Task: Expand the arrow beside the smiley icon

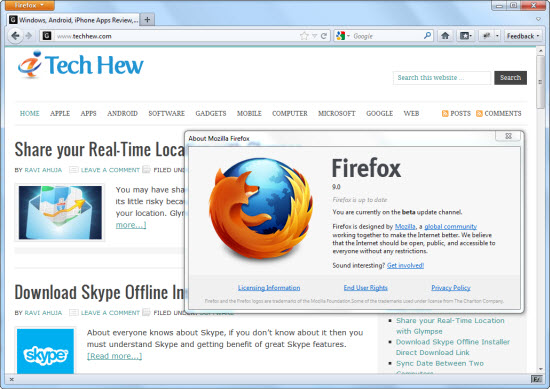Action: (x=497, y=36)
